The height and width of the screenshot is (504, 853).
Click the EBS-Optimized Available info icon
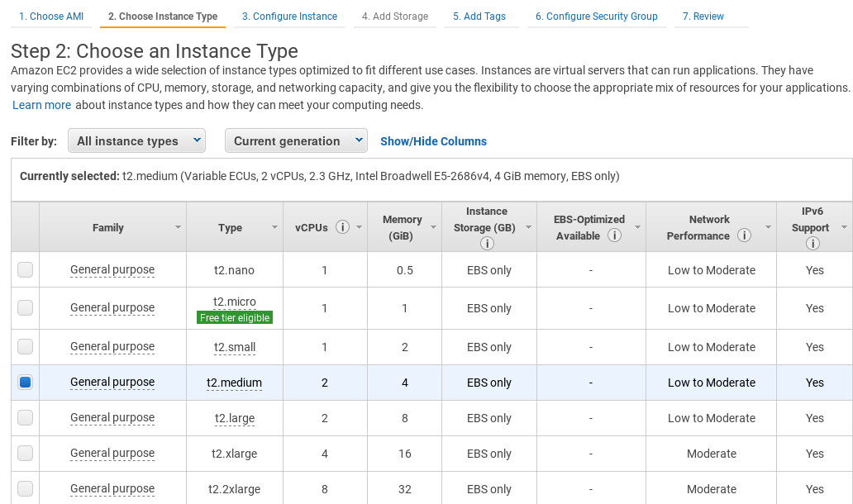pyautogui.click(x=614, y=234)
